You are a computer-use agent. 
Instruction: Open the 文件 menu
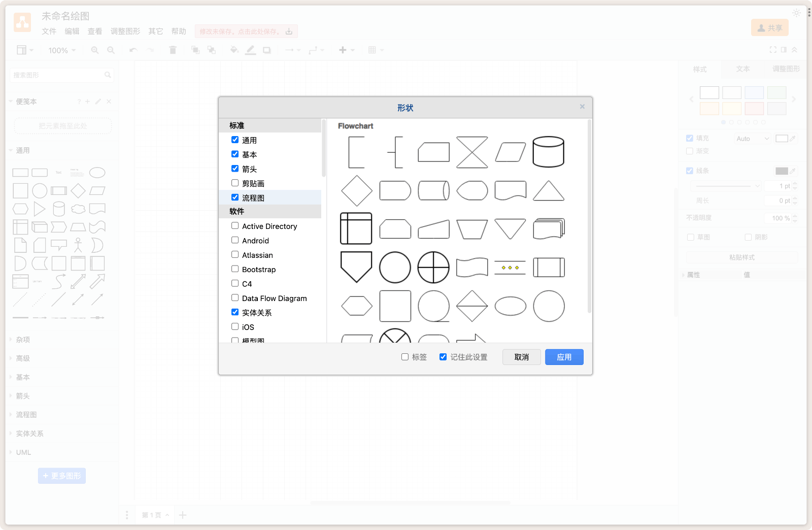click(49, 31)
